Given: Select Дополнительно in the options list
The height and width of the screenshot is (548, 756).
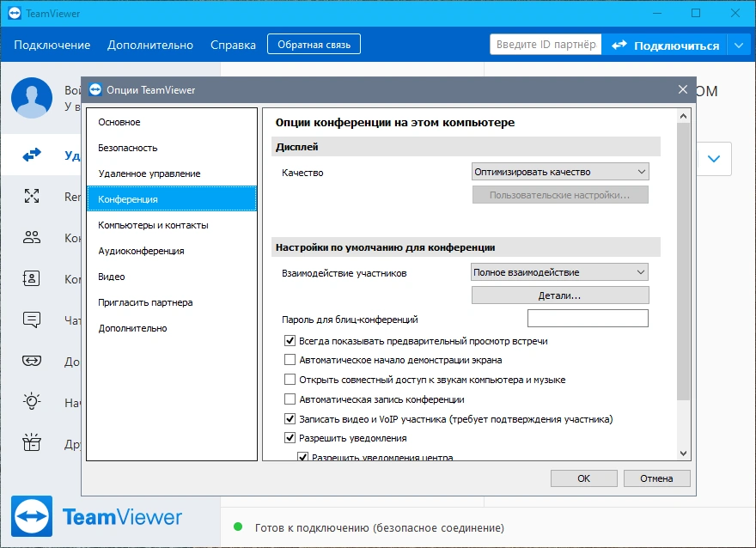Looking at the screenshot, I should [172, 328].
